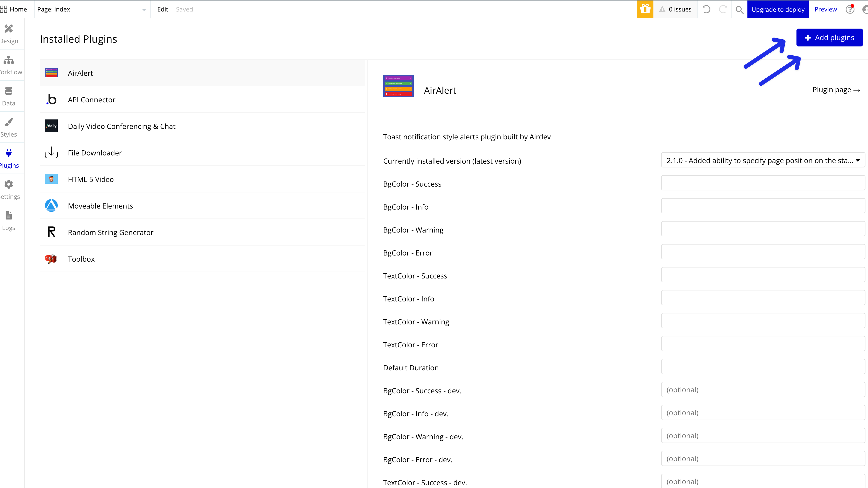Click the search magnifier icon
The height and width of the screenshot is (488, 868).
coord(739,9)
